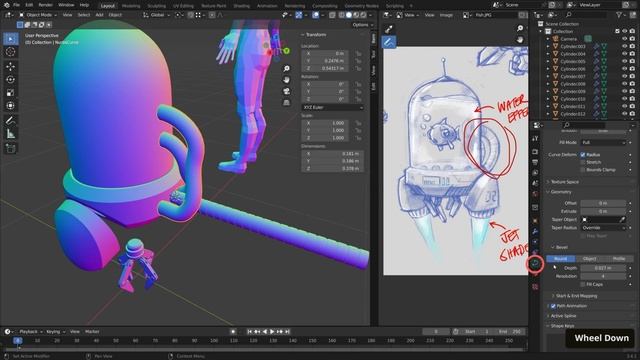The width and height of the screenshot is (640, 360).
Task: Hide Cylinder.008 with its eye icon
Action: coord(624,84)
